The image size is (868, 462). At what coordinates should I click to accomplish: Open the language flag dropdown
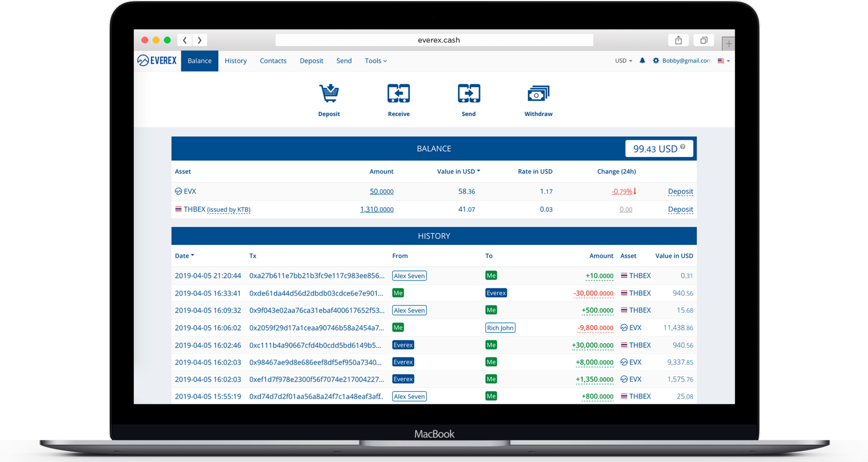click(723, 61)
